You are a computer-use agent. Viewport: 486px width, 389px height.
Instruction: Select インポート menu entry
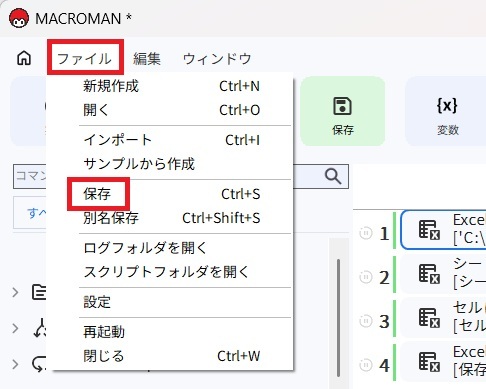[x=170, y=140]
